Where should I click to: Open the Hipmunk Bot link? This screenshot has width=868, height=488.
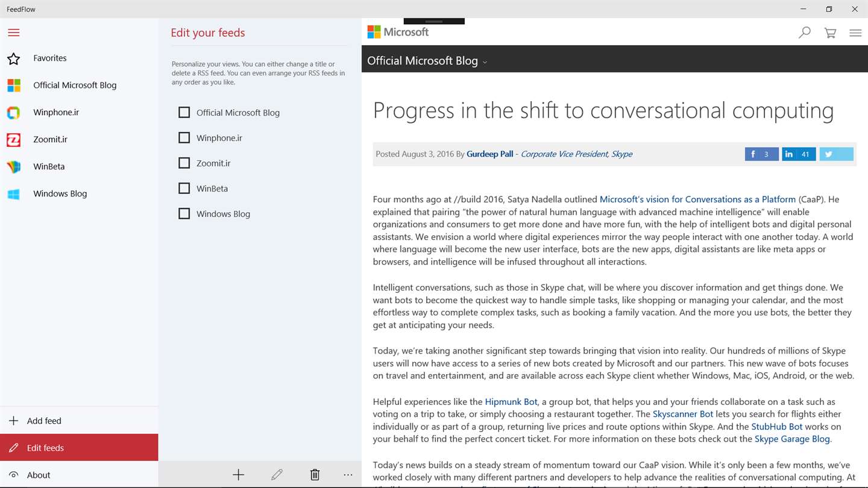[x=511, y=402]
